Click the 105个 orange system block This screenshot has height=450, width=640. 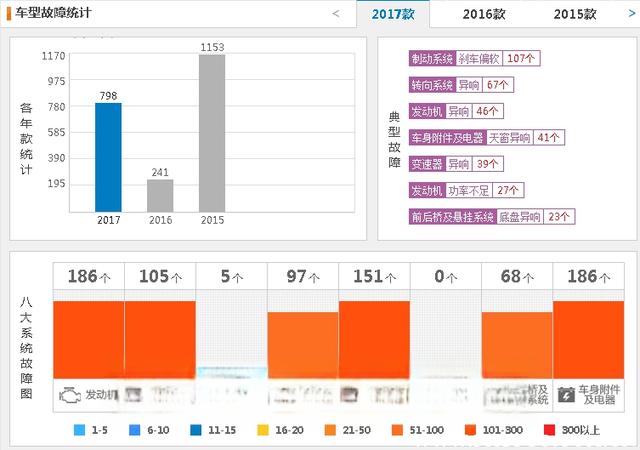pyautogui.click(x=160, y=340)
